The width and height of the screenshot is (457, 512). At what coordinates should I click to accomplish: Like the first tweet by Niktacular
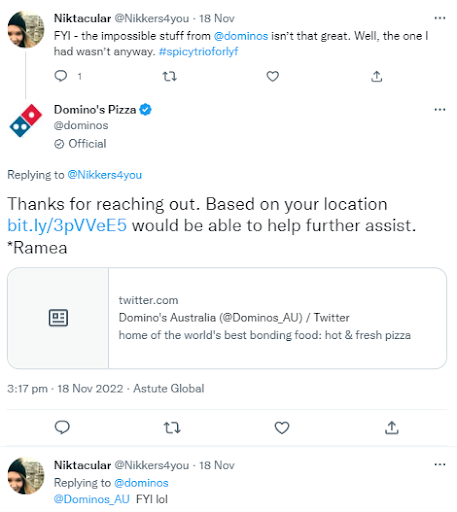pos(272,76)
